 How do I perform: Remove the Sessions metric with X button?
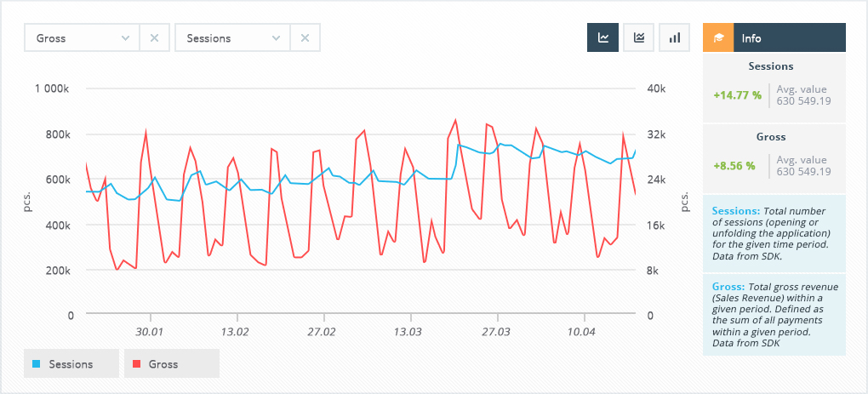click(305, 38)
